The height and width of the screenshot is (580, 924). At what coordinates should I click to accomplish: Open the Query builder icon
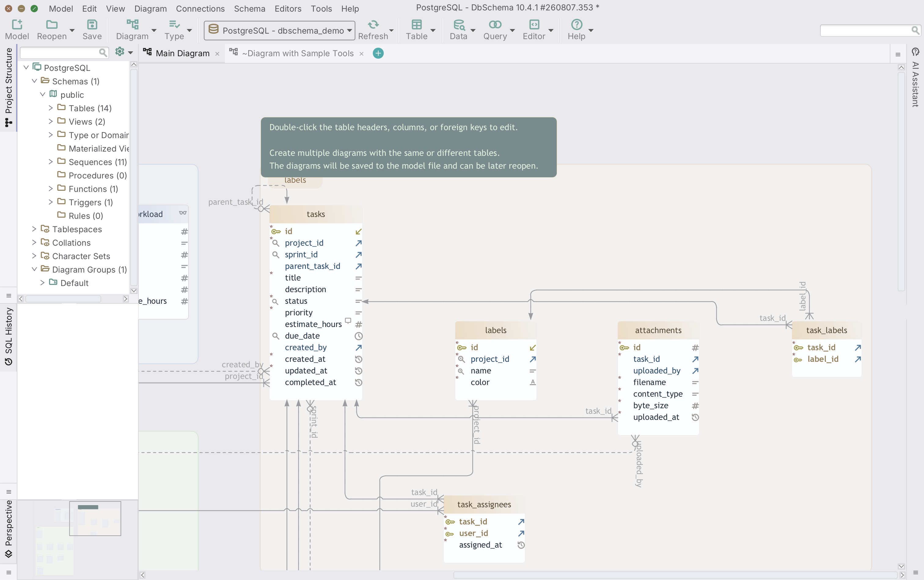tap(495, 24)
